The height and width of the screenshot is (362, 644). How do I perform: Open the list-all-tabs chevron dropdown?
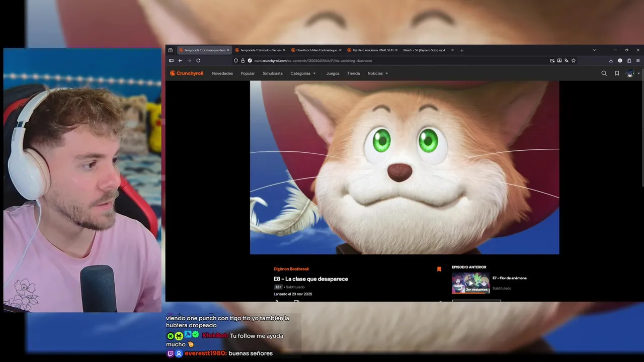click(x=594, y=50)
